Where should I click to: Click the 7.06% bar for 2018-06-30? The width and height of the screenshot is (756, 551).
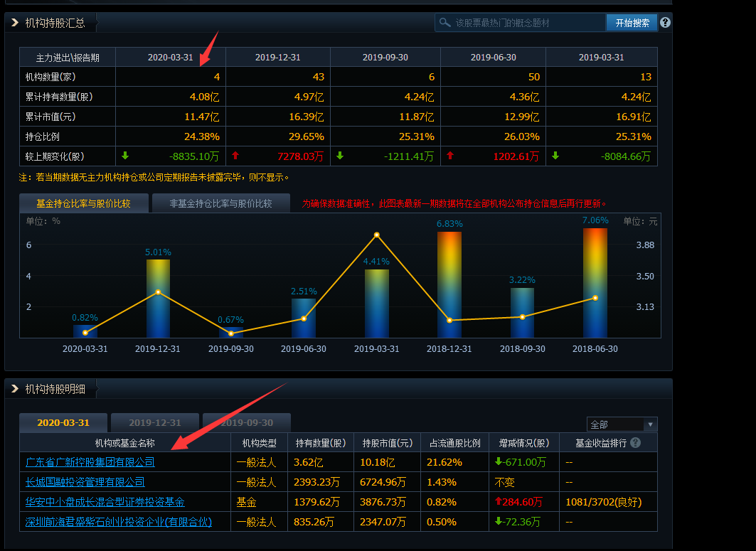click(x=595, y=282)
